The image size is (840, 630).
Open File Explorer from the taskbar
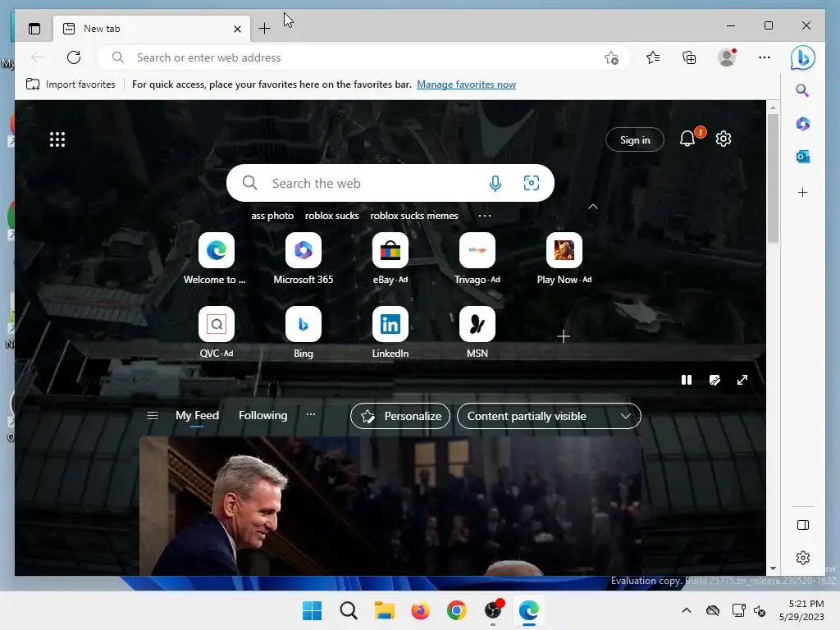point(384,610)
